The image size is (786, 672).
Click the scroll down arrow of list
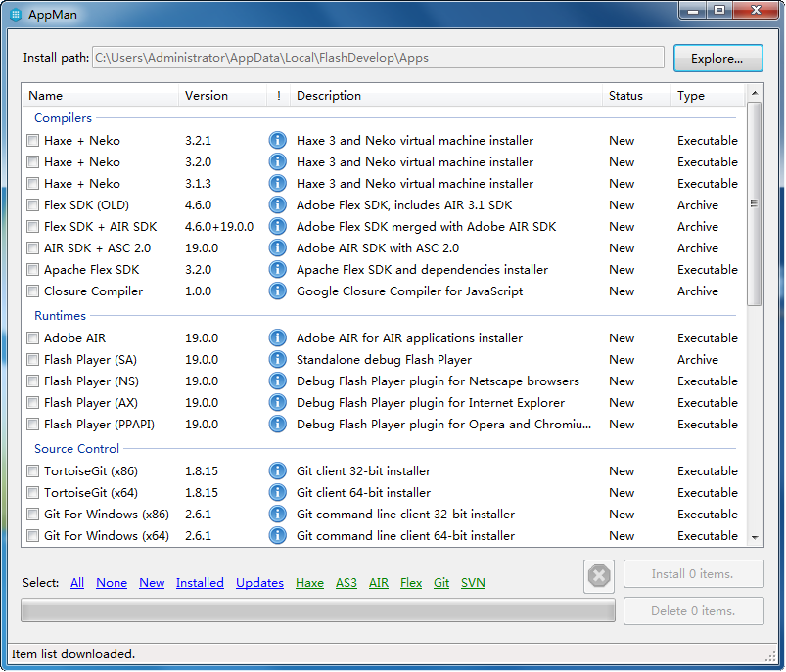(755, 537)
